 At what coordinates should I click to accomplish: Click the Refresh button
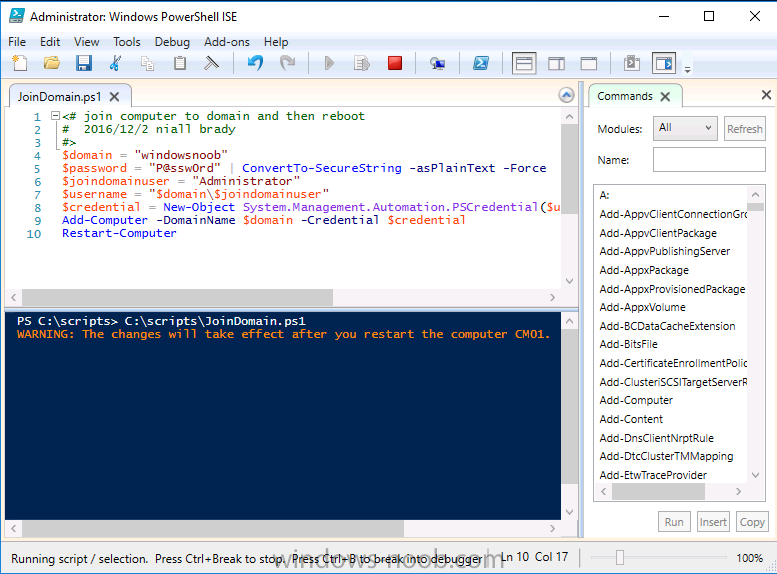(744, 129)
